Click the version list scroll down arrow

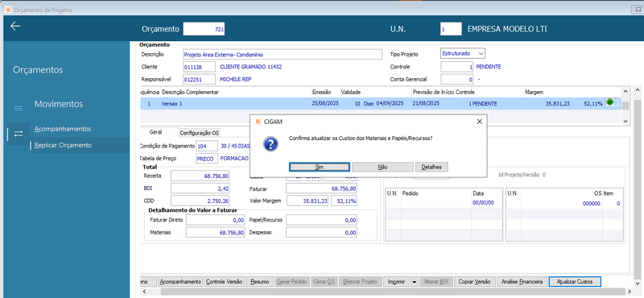pyautogui.click(x=625, y=121)
